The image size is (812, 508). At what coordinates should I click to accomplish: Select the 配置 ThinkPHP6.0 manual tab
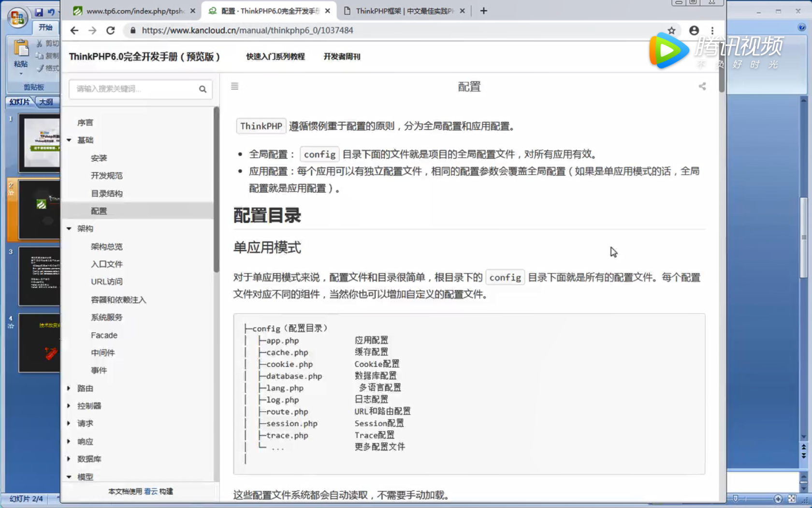268,11
